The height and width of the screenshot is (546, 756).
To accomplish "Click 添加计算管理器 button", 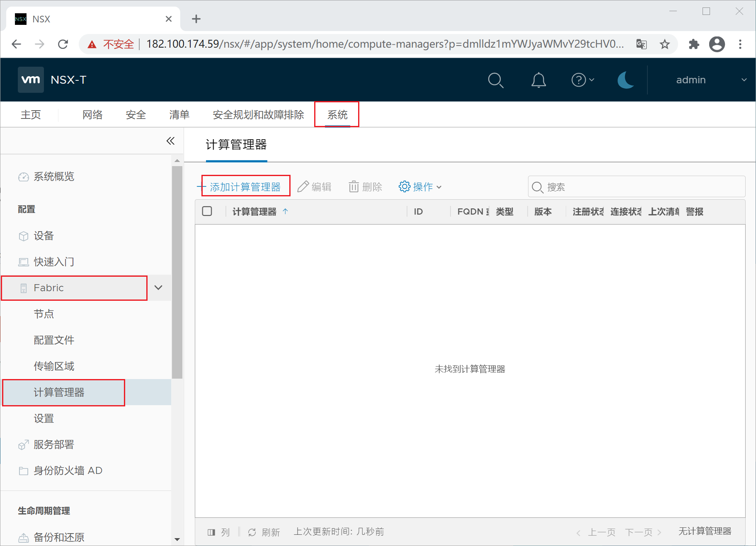I will click(x=245, y=187).
